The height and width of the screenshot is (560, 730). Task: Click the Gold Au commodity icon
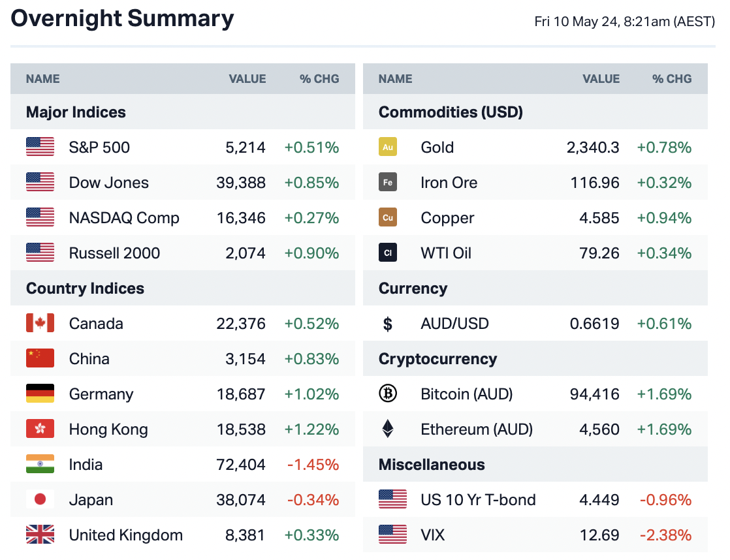click(388, 148)
